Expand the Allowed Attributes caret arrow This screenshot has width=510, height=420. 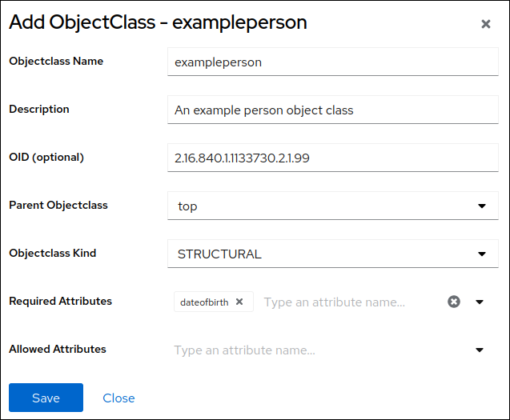pyautogui.click(x=480, y=350)
